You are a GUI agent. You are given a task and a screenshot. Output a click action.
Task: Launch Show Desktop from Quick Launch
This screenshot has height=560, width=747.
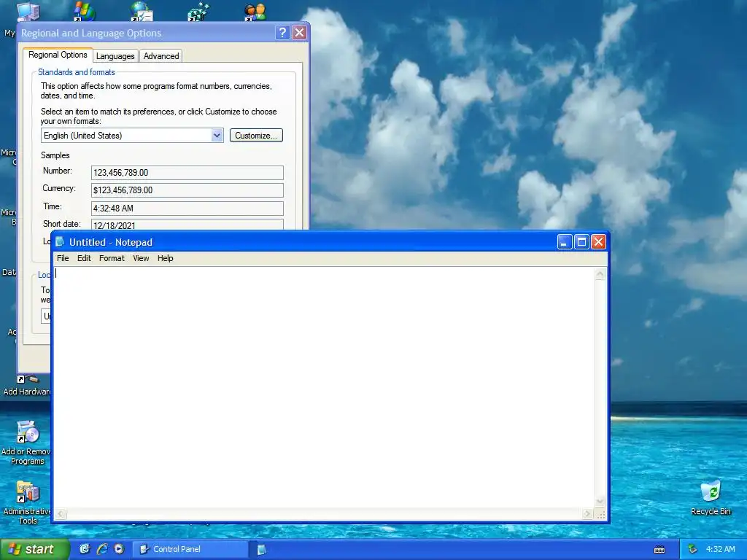pyautogui.click(x=85, y=549)
